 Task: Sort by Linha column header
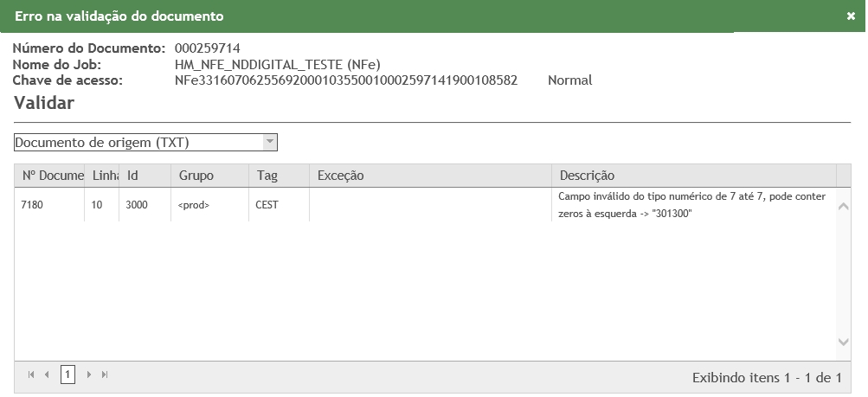(x=104, y=176)
